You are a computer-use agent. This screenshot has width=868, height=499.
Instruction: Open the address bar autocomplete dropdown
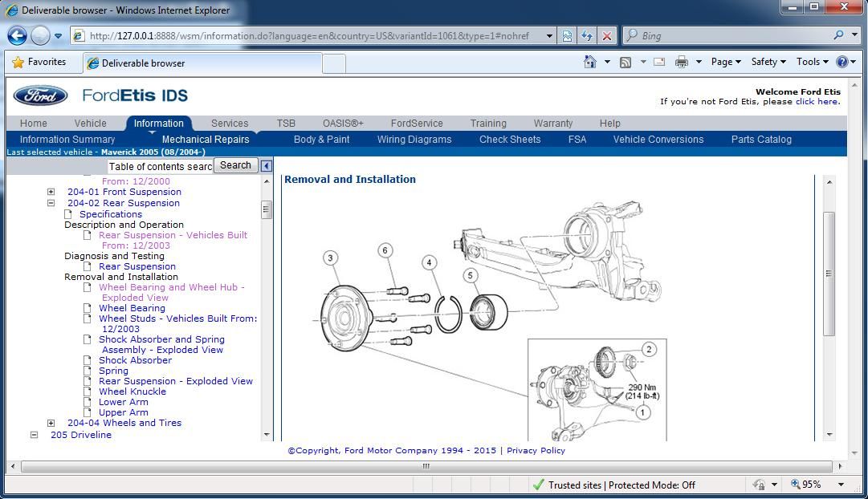click(549, 37)
